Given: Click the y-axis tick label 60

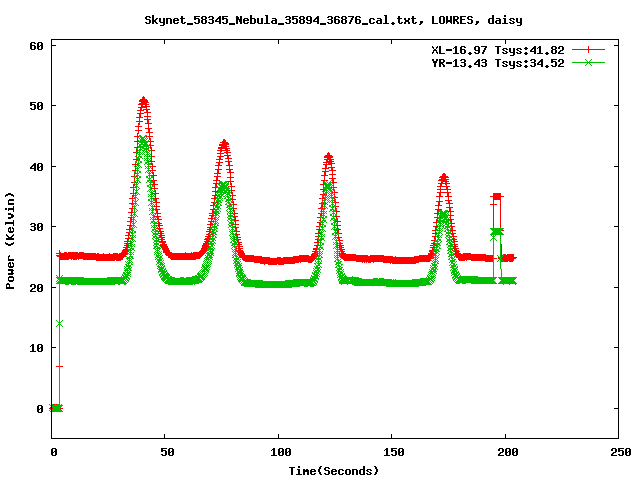Looking at the screenshot, I should (36, 46).
